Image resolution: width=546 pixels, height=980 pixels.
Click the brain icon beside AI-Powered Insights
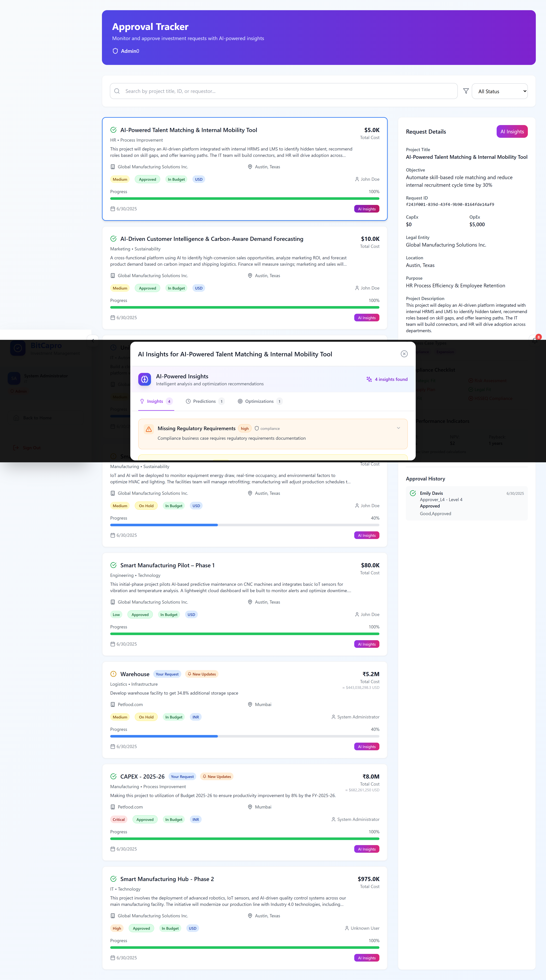pyautogui.click(x=145, y=379)
